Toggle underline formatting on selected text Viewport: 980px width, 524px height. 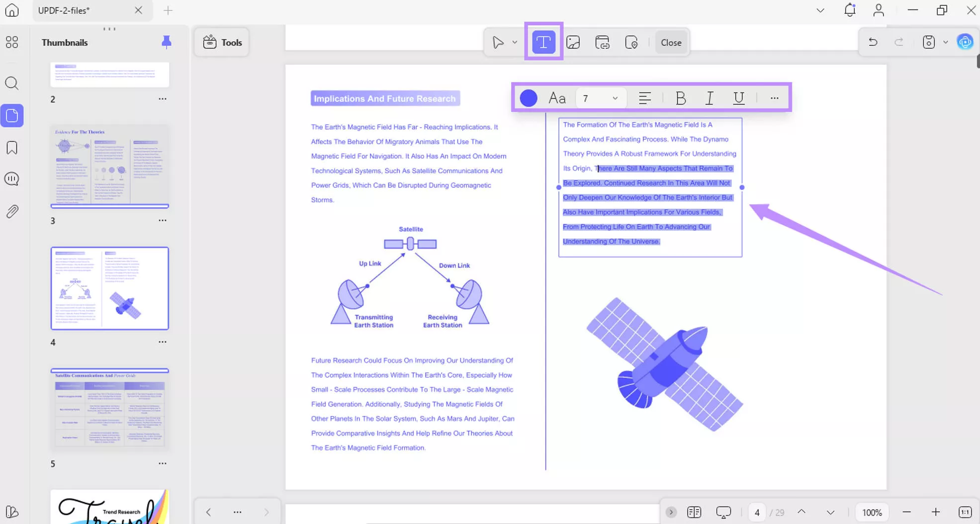click(x=738, y=98)
